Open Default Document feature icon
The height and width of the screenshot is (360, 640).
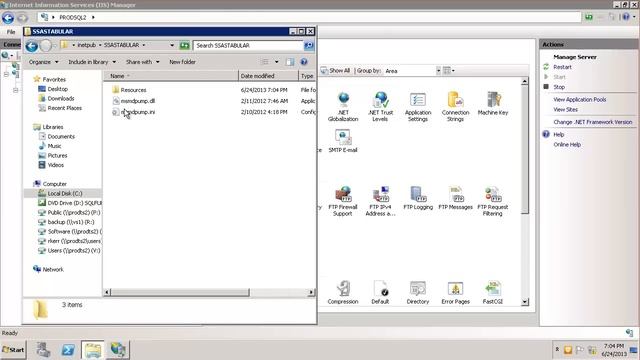pyautogui.click(x=380, y=293)
